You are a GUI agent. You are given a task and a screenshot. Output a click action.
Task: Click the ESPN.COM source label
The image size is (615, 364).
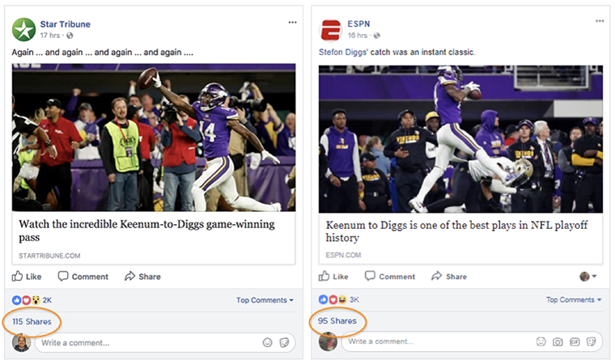click(343, 255)
